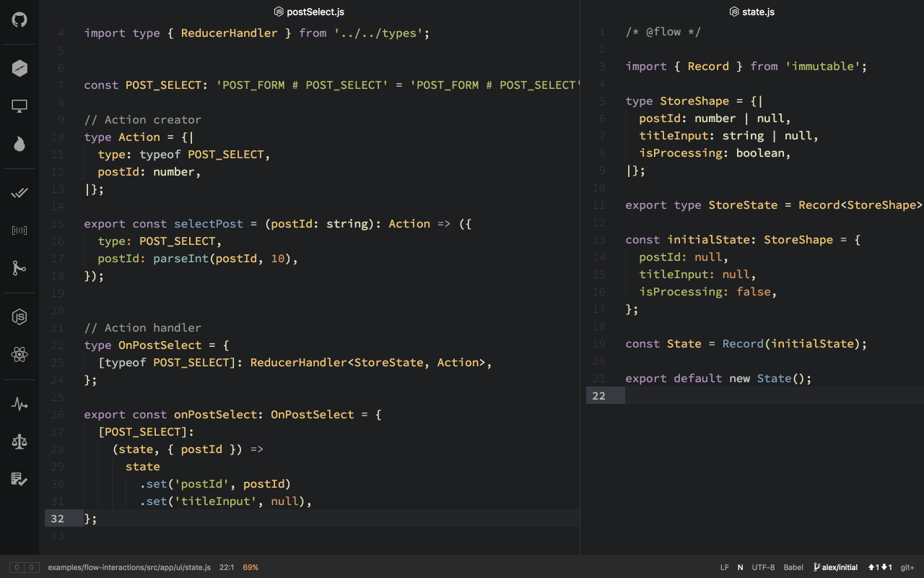The width and height of the screenshot is (924, 578).
Task: Click the git branch merge sidebar icon
Action: click(19, 268)
